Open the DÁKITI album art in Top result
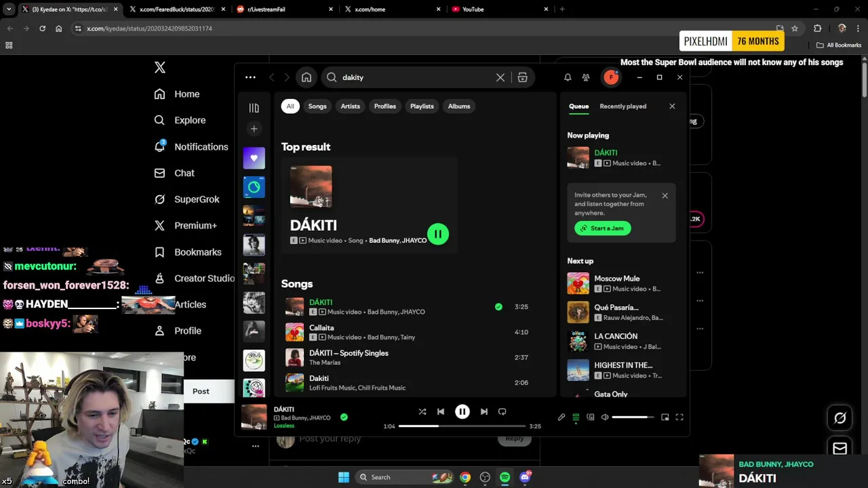Viewport: 868px width, 488px height. tap(311, 186)
